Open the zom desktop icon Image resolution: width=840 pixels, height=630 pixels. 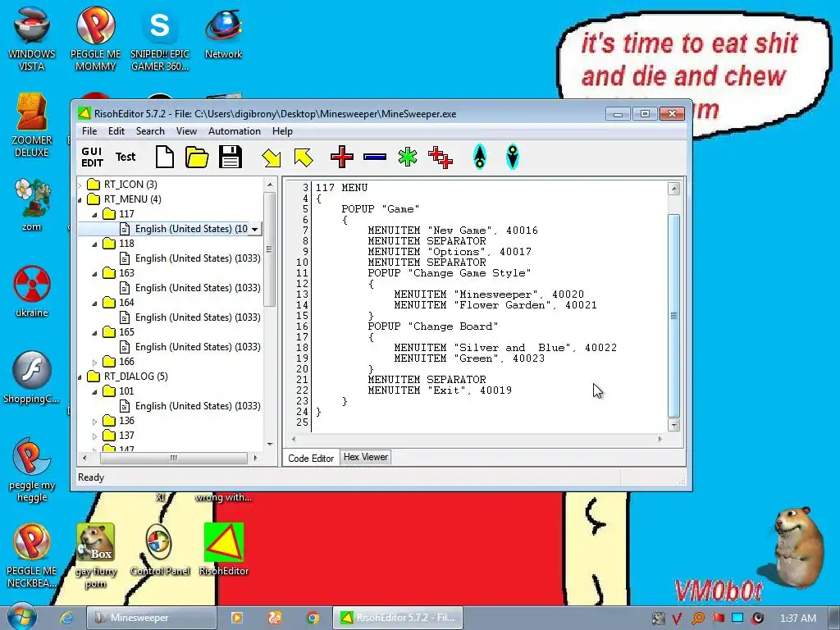coord(32,204)
